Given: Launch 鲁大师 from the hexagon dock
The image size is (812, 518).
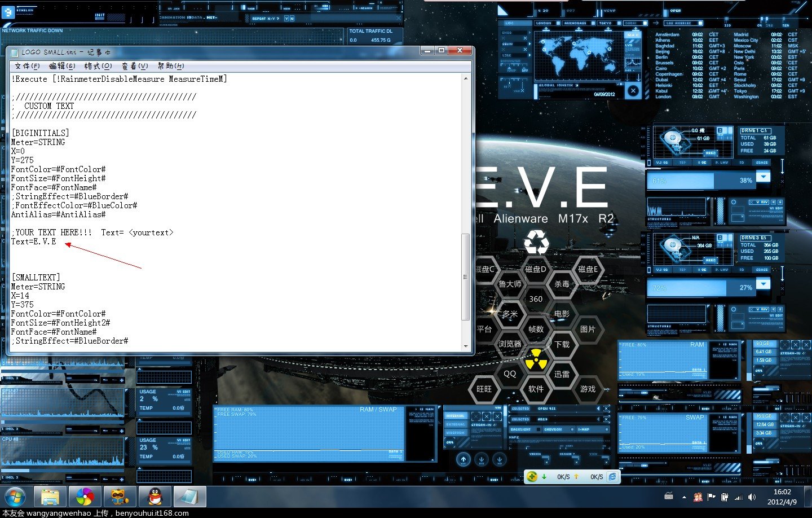Looking at the screenshot, I should [x=510, y=284].
